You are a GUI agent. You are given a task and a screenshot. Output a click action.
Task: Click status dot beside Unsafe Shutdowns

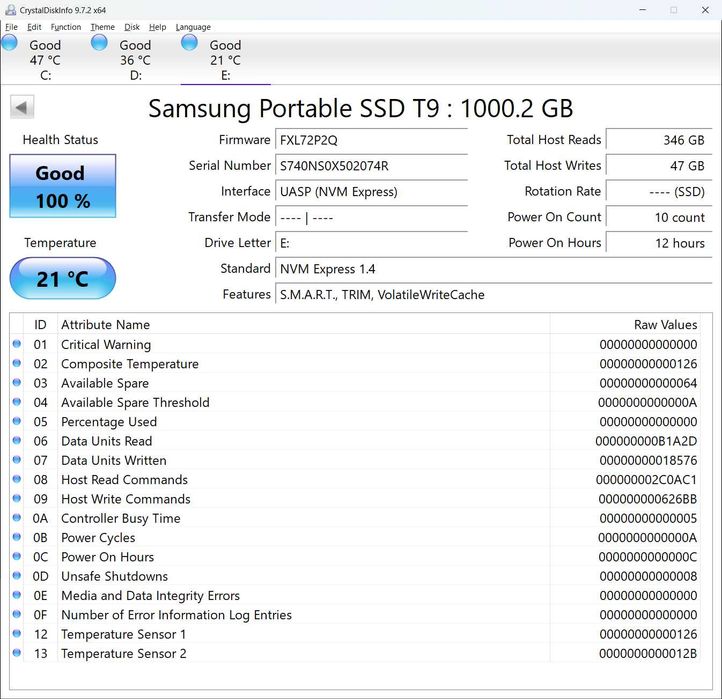coord(17,576)
